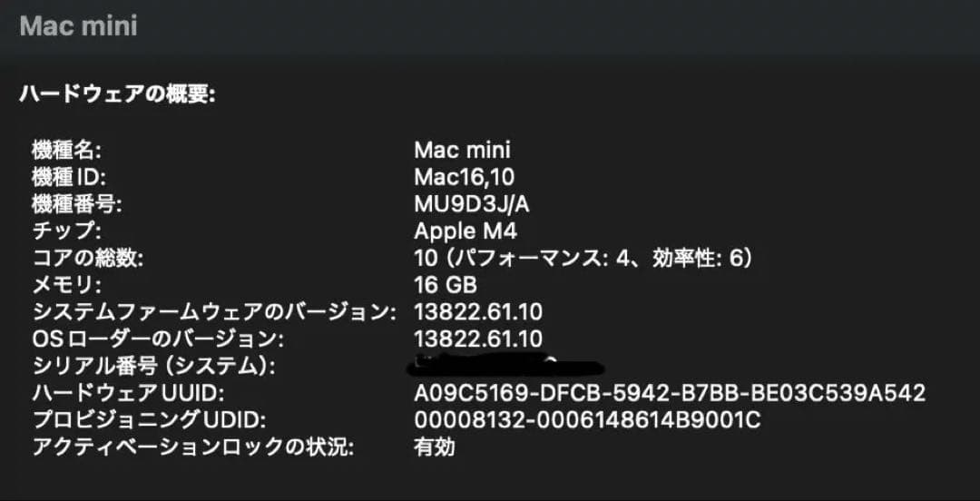Click the 'OS ローダーのバージョン:' label
The height and width of the screenshot is (501, 980).
tap(158, 339)
